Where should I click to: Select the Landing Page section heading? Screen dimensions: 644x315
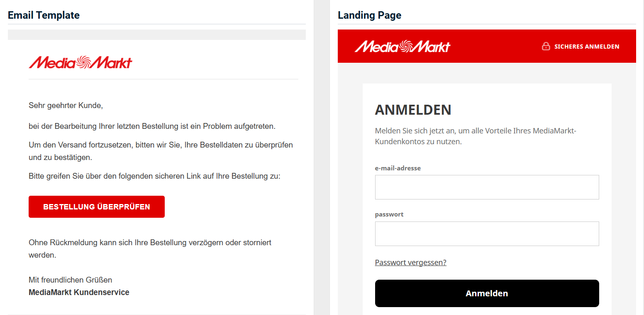coord(369,15)
